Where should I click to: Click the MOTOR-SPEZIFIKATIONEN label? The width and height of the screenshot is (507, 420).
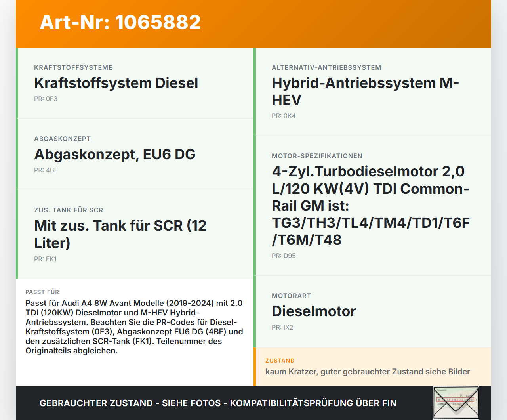tap(317, 156)
